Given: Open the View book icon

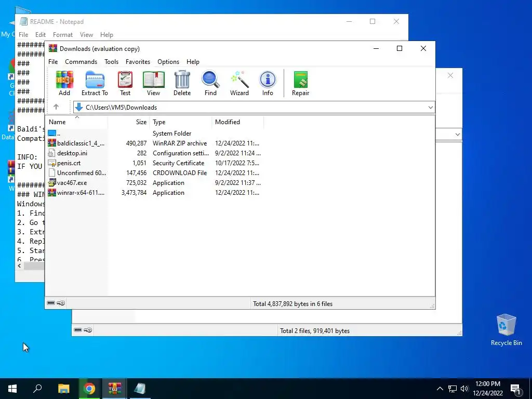Looking at the screenshot, I should click(x=153, y=84).
